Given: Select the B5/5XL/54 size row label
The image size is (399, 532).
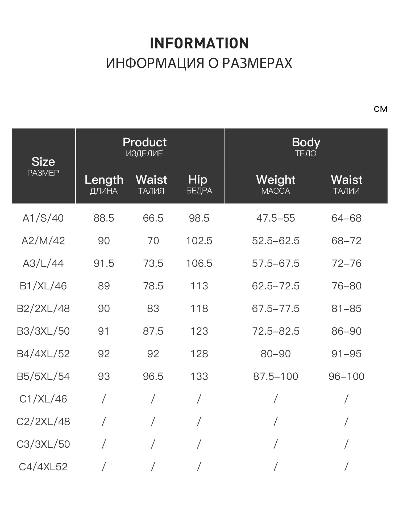Looking at the screenshot, I should pos(43,376).
